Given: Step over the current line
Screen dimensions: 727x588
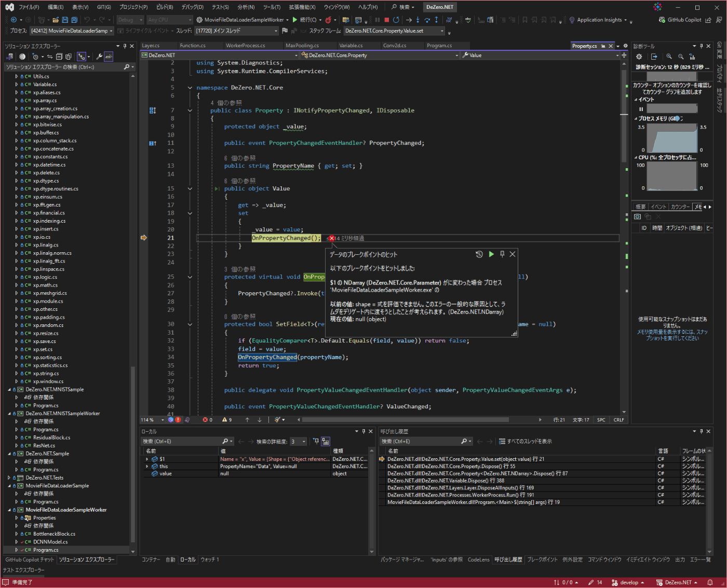Looking at the screenshot, I should [x=427, y=20].
